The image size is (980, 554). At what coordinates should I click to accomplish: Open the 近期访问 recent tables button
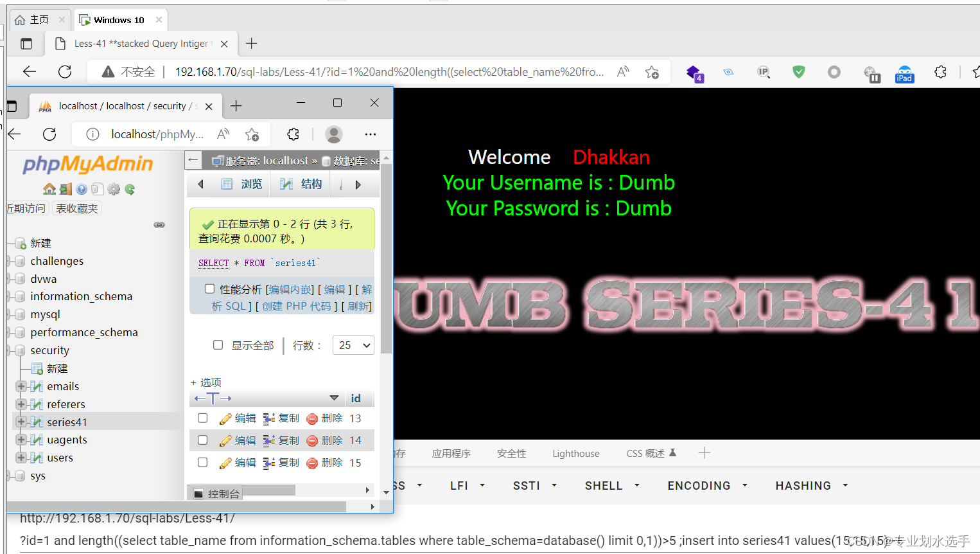coord(26,208)
